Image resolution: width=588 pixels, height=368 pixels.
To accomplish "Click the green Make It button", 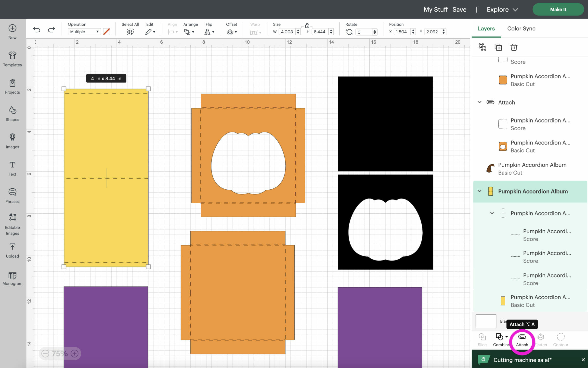I will point(558,10).
